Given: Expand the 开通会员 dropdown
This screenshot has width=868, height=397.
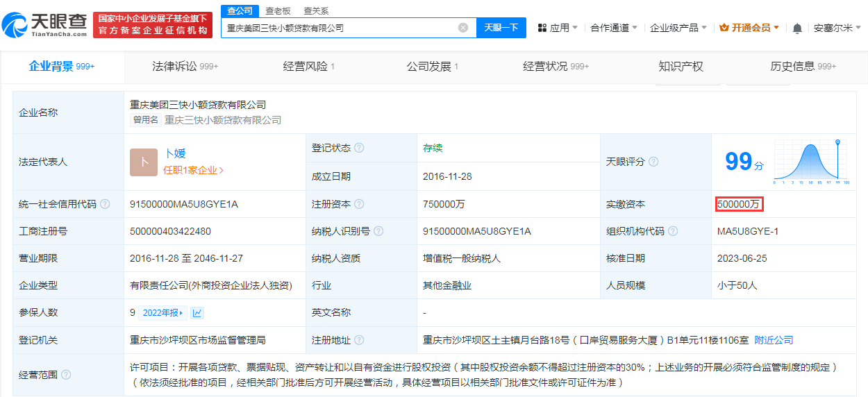Looking at the screenshot, I should [776, 28].
